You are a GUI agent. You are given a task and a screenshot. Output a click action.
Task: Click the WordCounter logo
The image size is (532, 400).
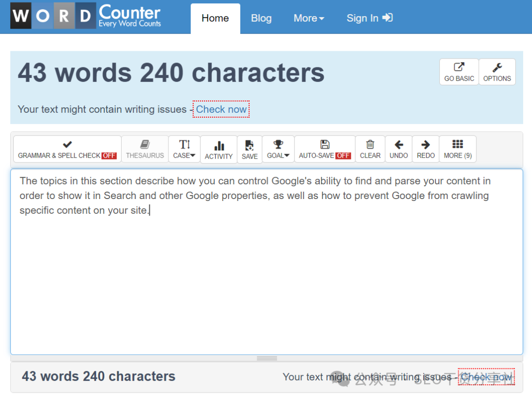coord(86,16)
